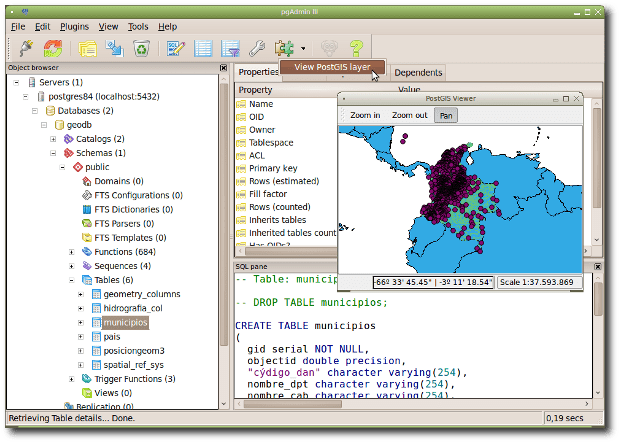Switch to the Properties tab

259,72
